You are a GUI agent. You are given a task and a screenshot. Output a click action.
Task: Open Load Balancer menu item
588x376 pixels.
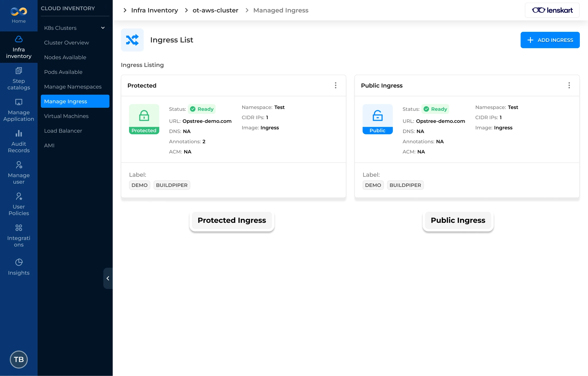click(x=75, y=131)
